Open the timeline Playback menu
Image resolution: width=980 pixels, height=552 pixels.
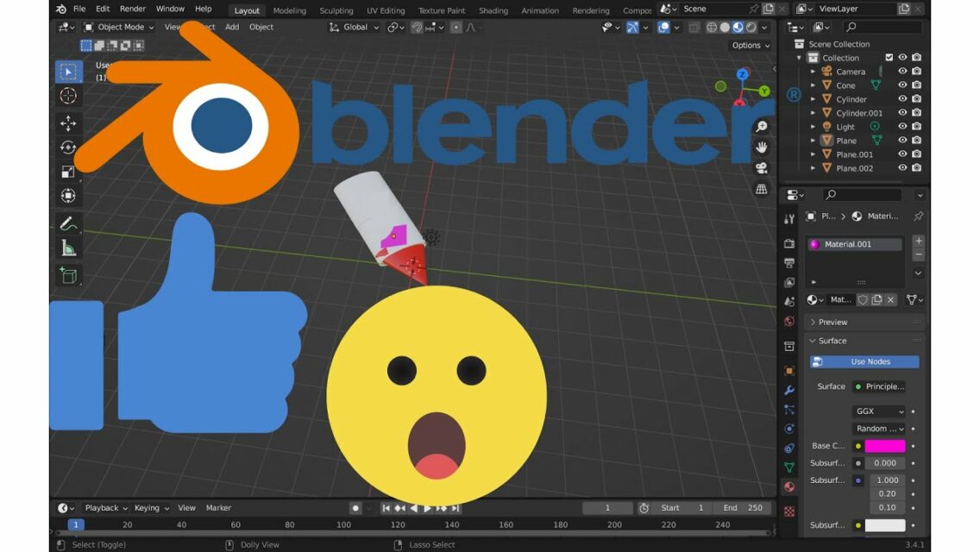pyautogui.click(x=105, y=508)
